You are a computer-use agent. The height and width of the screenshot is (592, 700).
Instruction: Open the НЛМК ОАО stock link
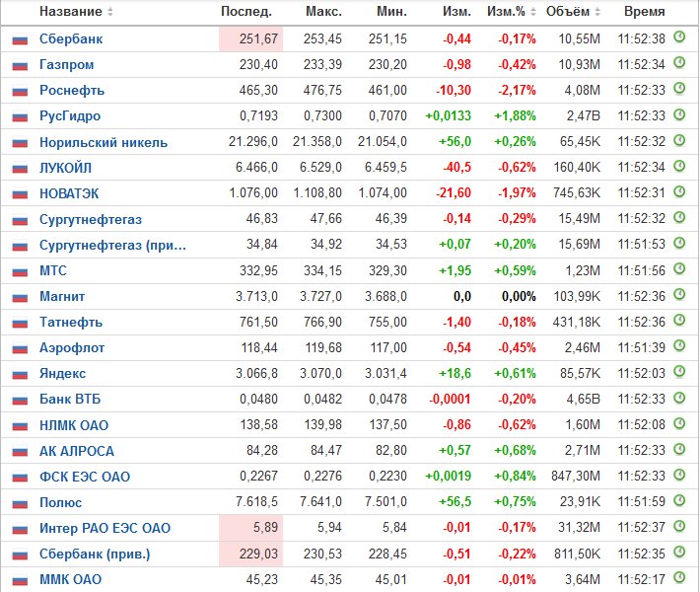tap(74, 425)
